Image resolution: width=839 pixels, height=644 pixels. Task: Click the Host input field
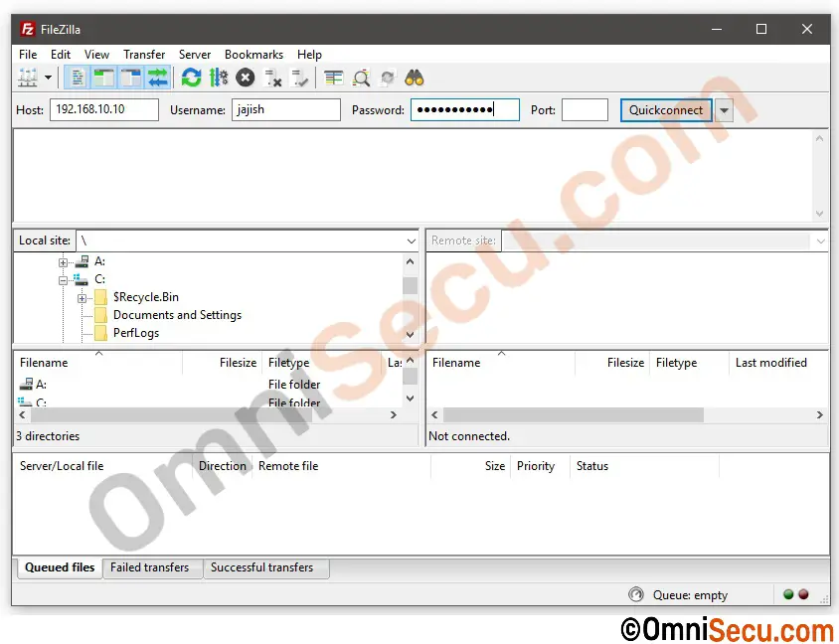coord(104,109)
